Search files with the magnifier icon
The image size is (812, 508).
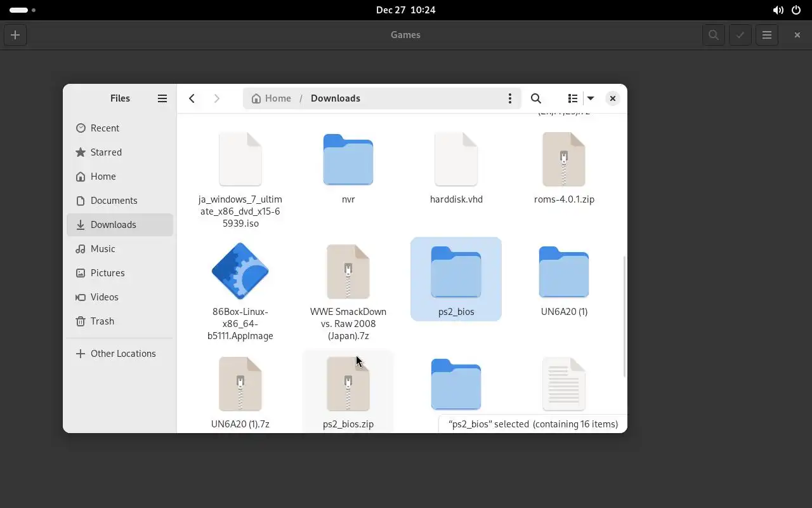[536, 98]
